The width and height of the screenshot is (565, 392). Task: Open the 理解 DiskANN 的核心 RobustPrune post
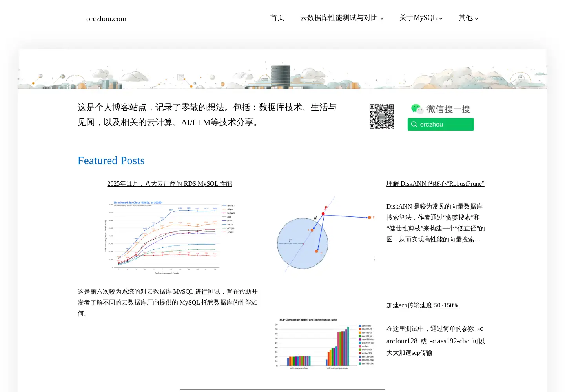tap(436, 184)
